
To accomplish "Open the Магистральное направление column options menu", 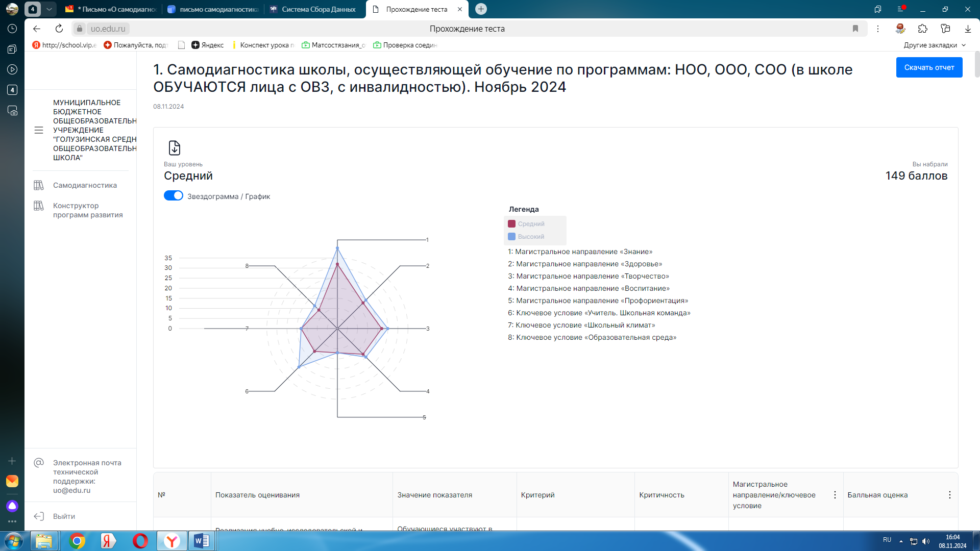I will 835,495.
